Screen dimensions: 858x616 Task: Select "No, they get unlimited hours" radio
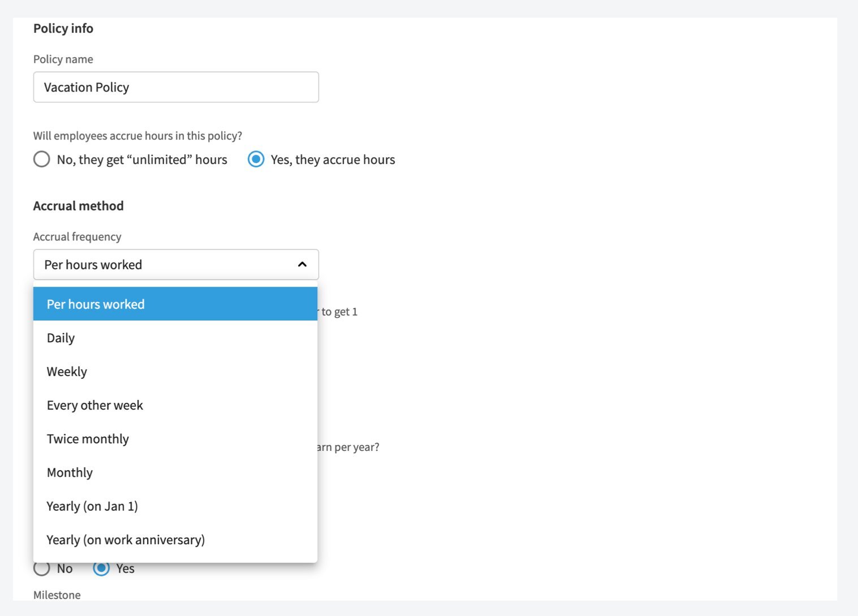click(42, 160)
